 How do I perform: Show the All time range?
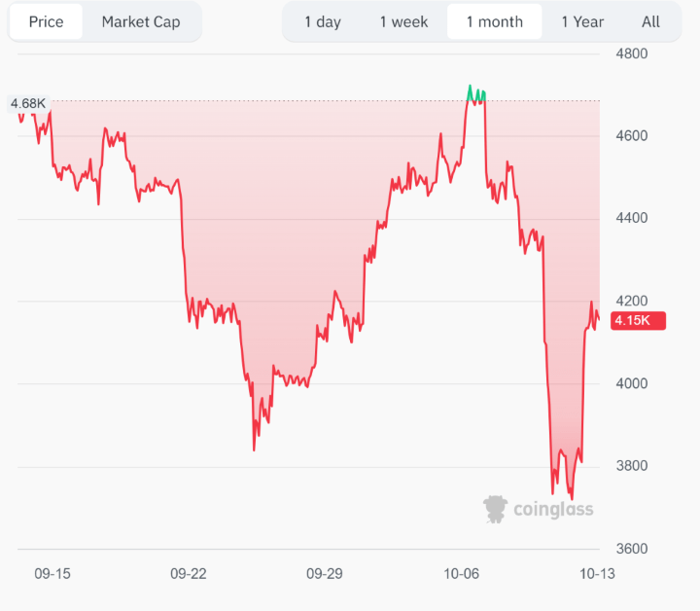(x=650, y=21)
